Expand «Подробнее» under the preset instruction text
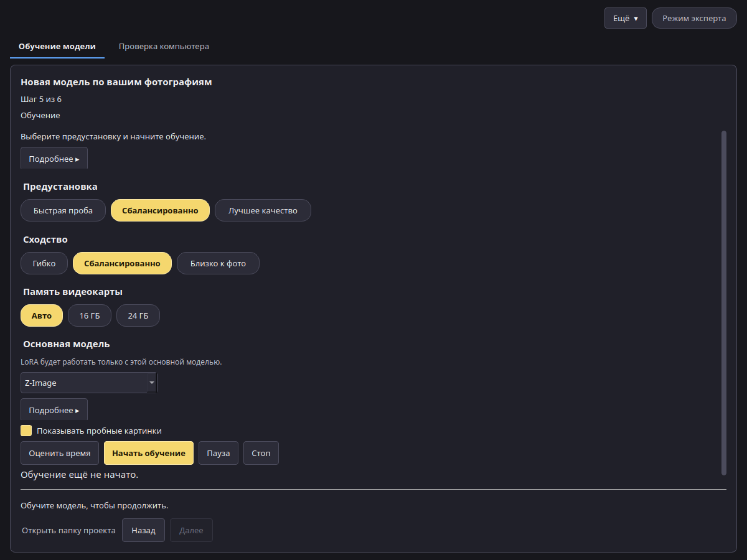Screen dimensions: 747x560 click(54, 159)
